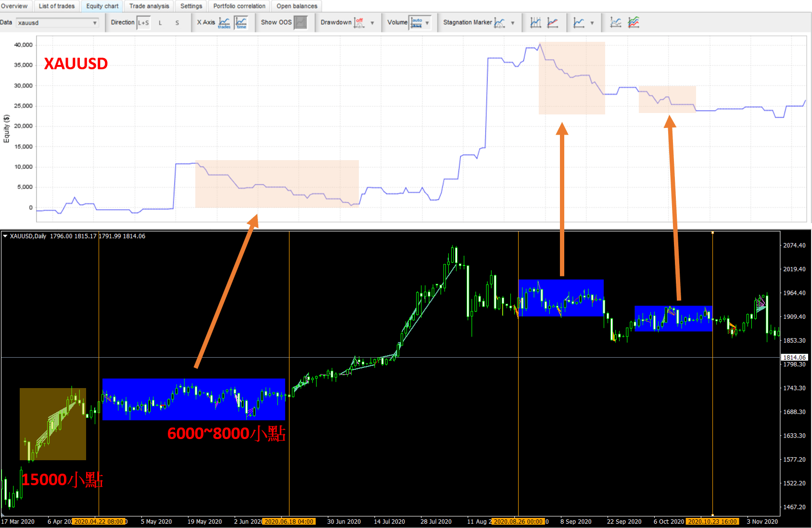Viewport: 812px width, 528px height.
Task: Set X Axis to time mode
Action: 241,23
